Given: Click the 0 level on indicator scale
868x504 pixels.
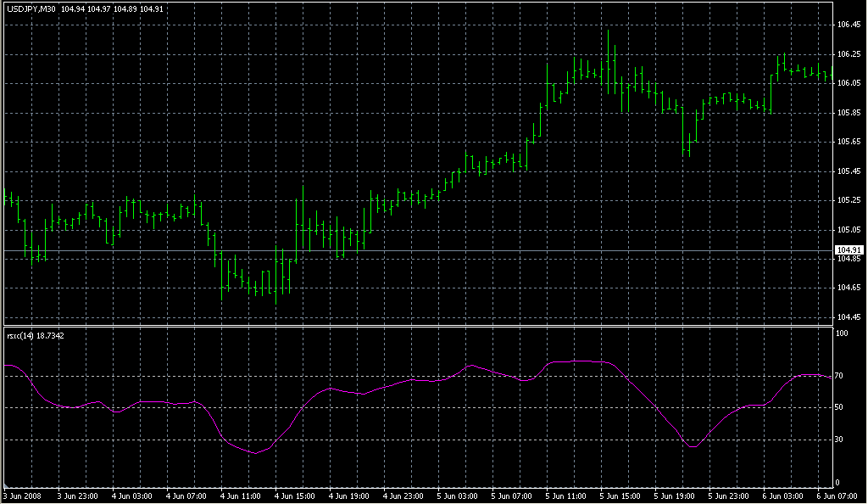Looking at the screenshot, I should (x=838, y=482).
